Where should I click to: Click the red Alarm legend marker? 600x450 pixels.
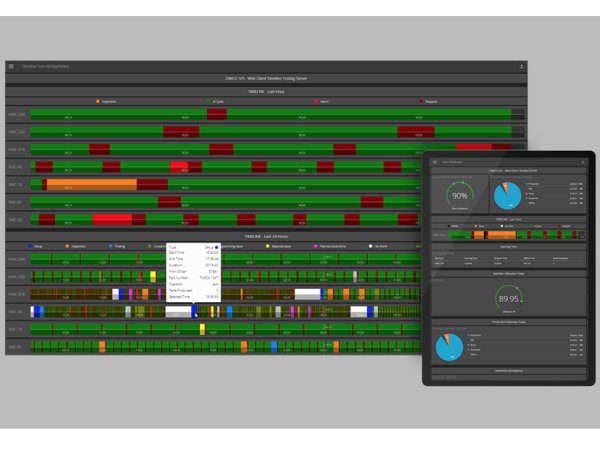317,101
